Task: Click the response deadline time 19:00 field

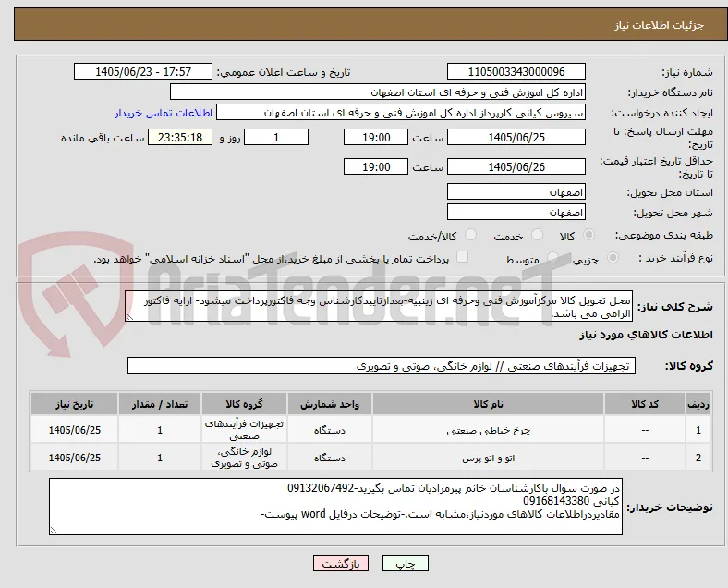Action: pos(376,138)
